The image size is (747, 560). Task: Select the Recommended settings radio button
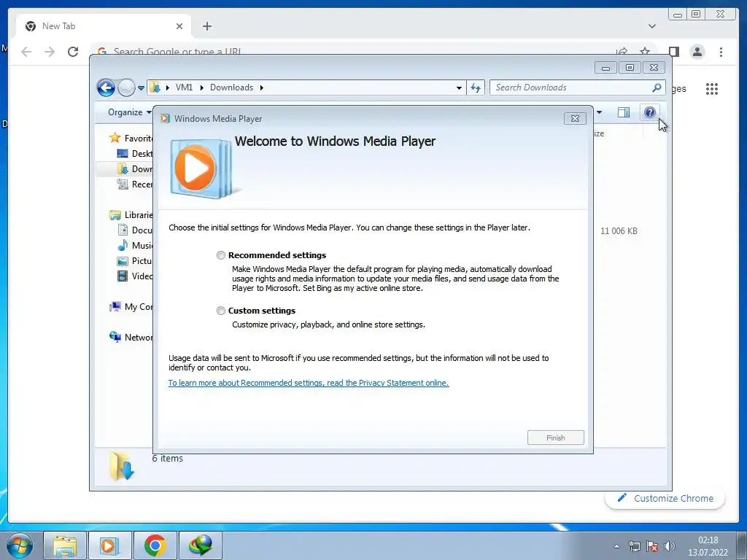[x=220, y=255]
